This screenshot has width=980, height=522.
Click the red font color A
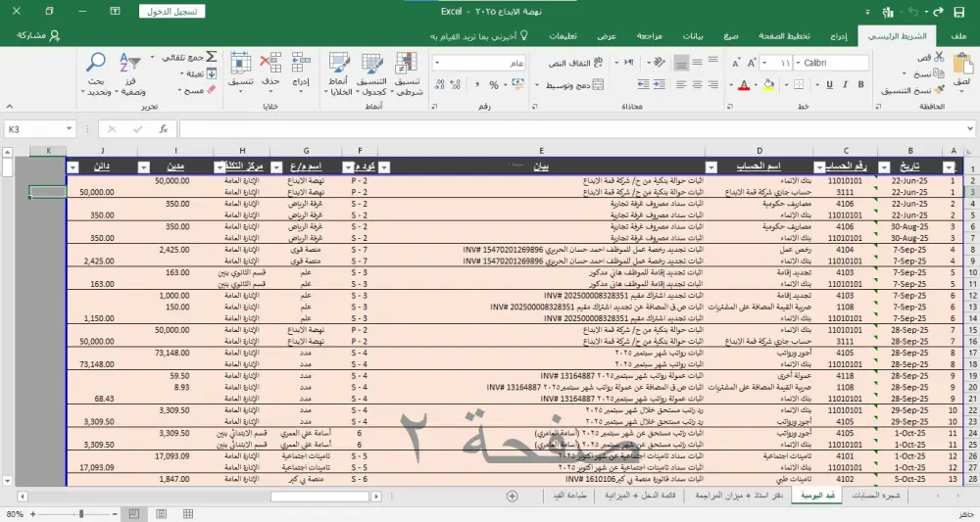(x=744, y=85)
